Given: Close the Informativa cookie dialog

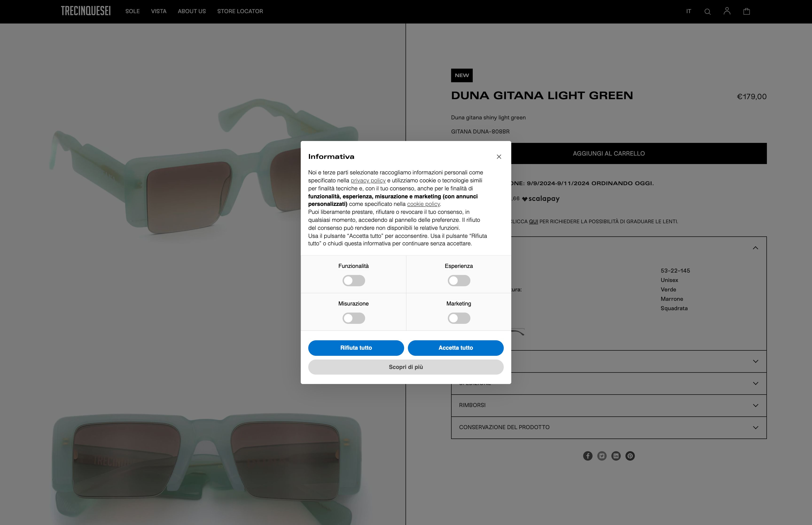Looking at the screenshot, I should tap(499, 157).
